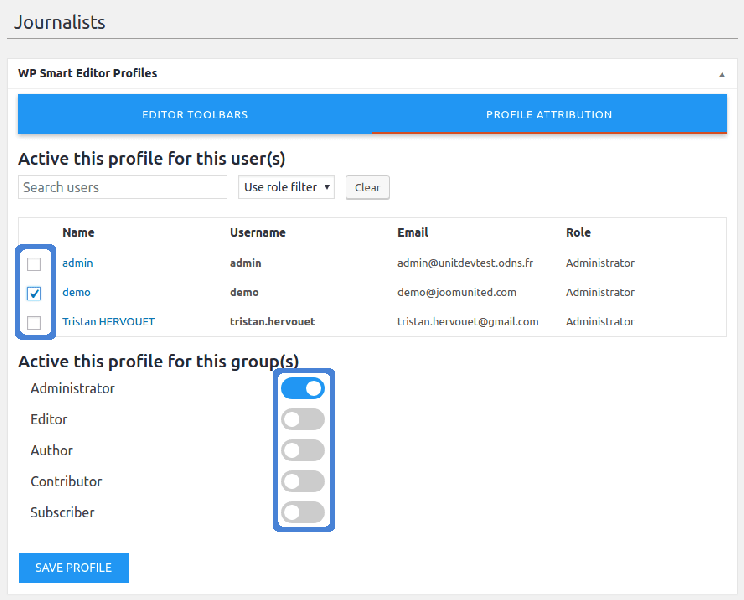Click the Search users input field
Viewport: 744px width, 600px height.
pos(123,187)
